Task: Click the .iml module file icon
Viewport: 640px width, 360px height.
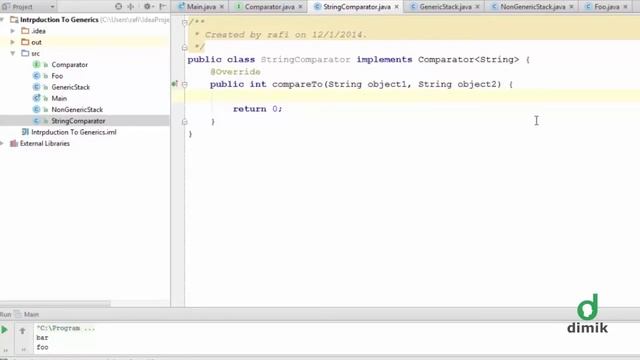Action: pyautogui.click(x=25, y=132)
